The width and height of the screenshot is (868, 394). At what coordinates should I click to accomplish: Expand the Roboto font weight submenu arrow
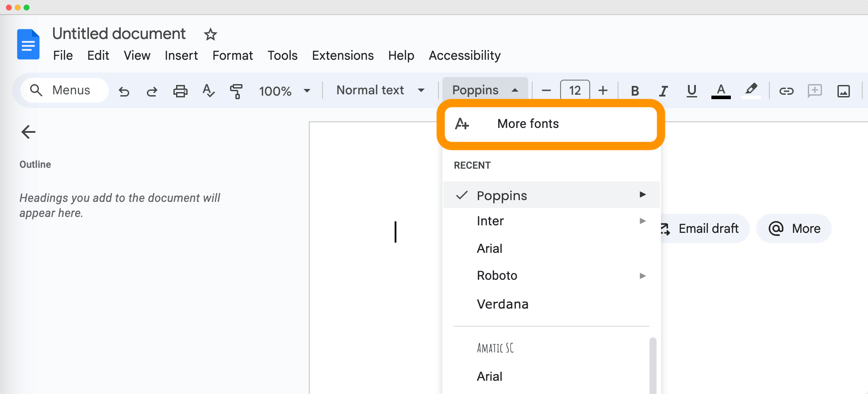tap(643, 276)
